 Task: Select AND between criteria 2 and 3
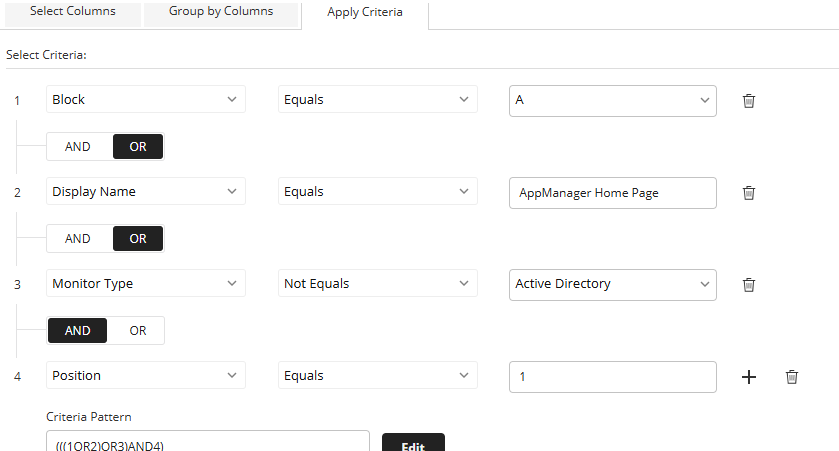pos(78,238)
